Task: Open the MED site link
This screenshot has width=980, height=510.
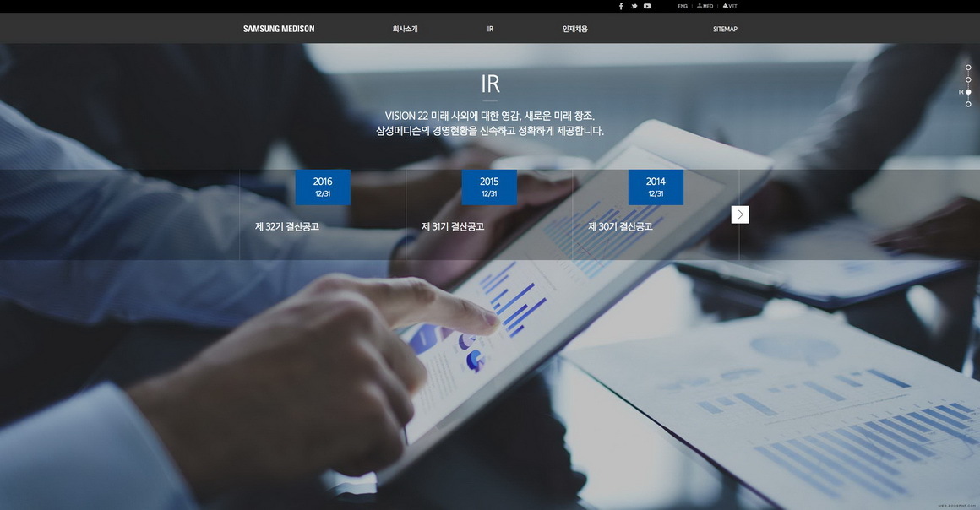Action: (705, 6)
